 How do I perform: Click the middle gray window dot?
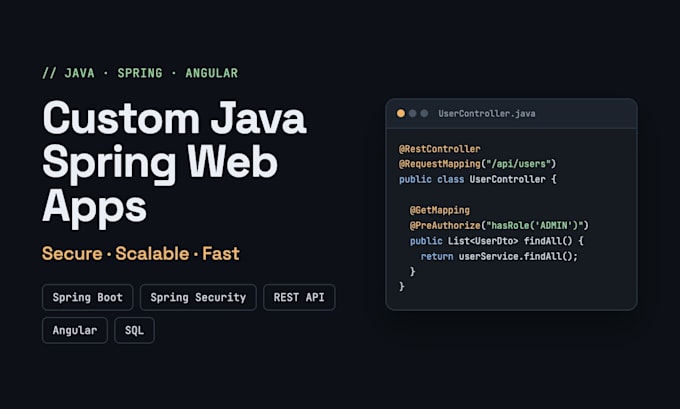pos(412,113)
